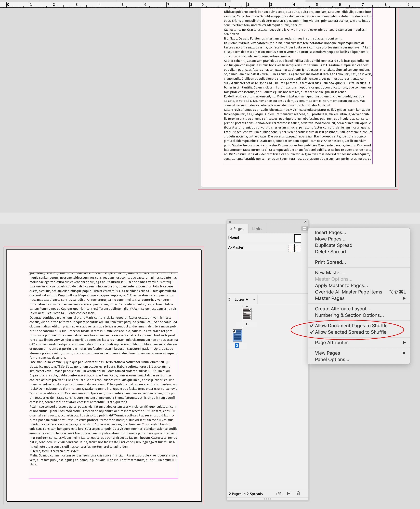
Task: Click the section list icon beside Letter V
Action: point(229,299)
